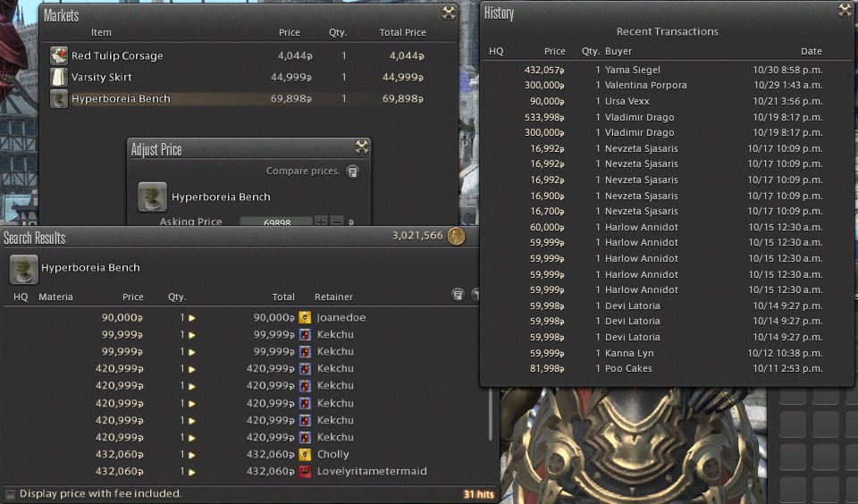Screen dimensions: 858x504
Task: Click the Price column header in Search Results
Action: pos(133,297)
